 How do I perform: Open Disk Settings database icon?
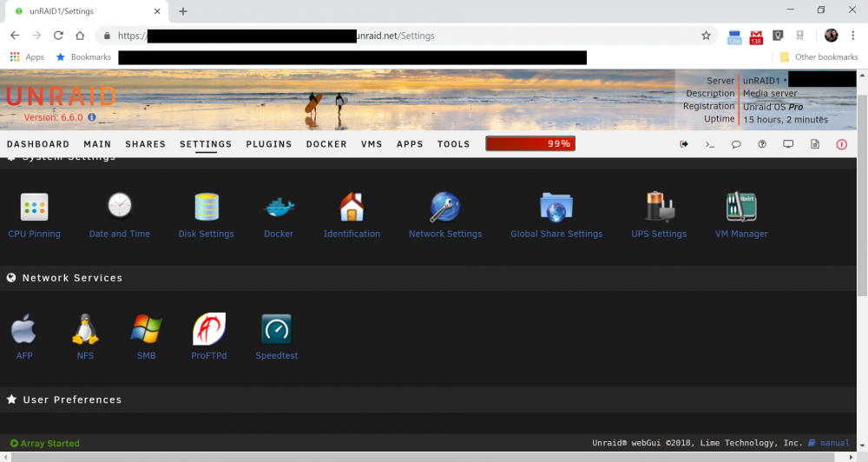(207, 208)
